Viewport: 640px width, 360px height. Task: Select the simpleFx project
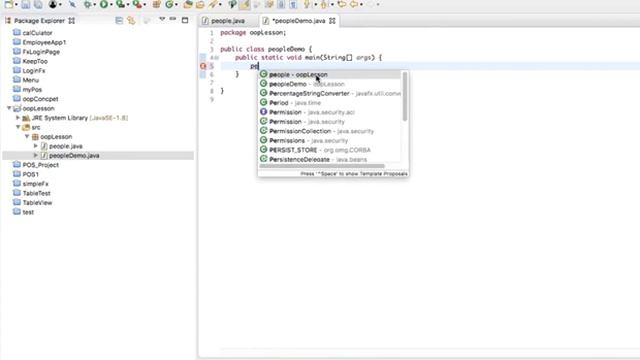click(x=31, y=184)
